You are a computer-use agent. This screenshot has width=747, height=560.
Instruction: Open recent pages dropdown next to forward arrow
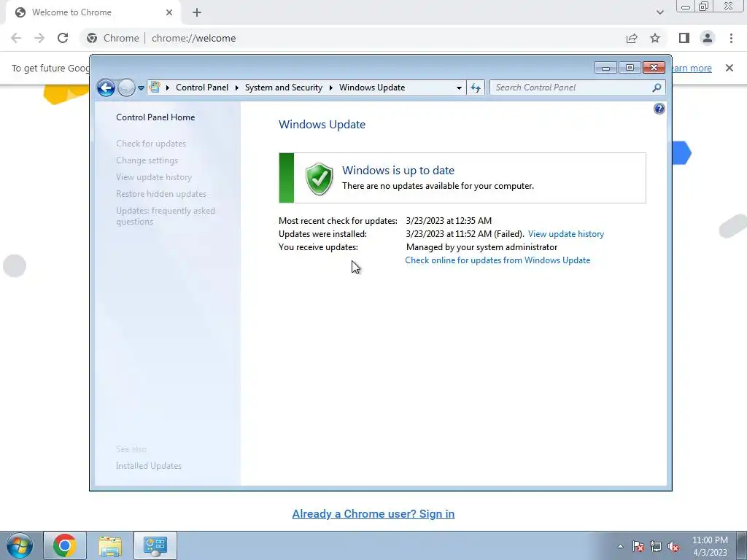(x=141, y=88)
